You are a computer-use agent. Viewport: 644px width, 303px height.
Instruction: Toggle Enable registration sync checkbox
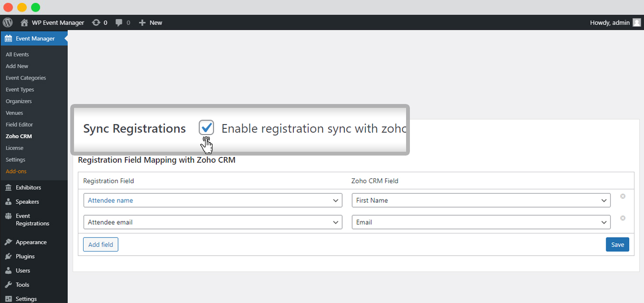click(x=206, y=128)
